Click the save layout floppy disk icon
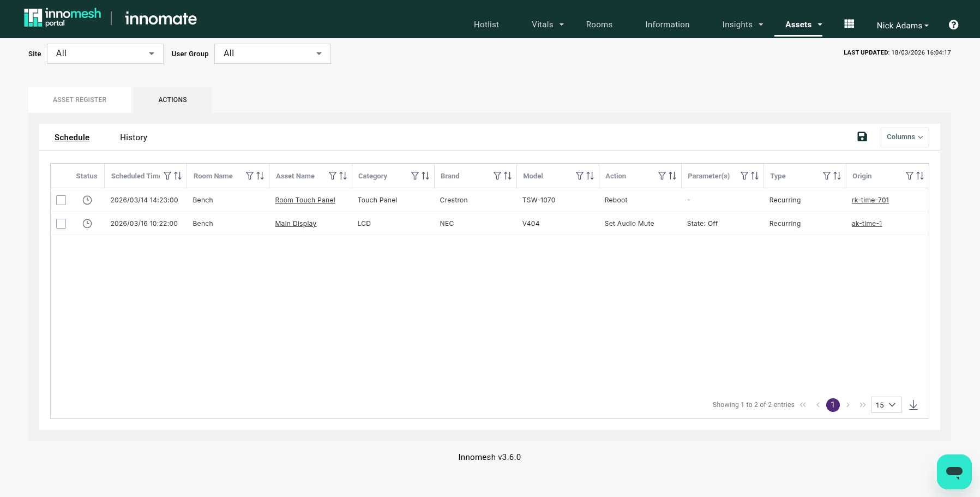Viewport: 980px width, 497px height. click(862, 137)
